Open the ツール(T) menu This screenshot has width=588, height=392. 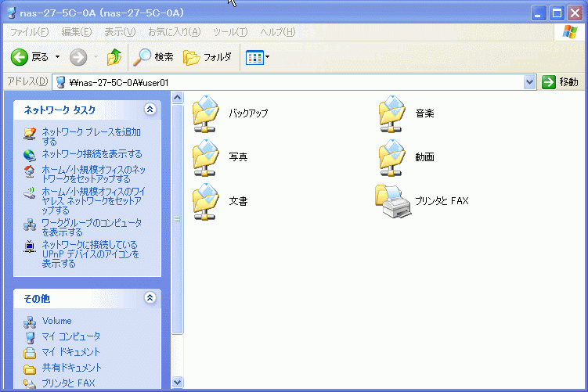230,32
